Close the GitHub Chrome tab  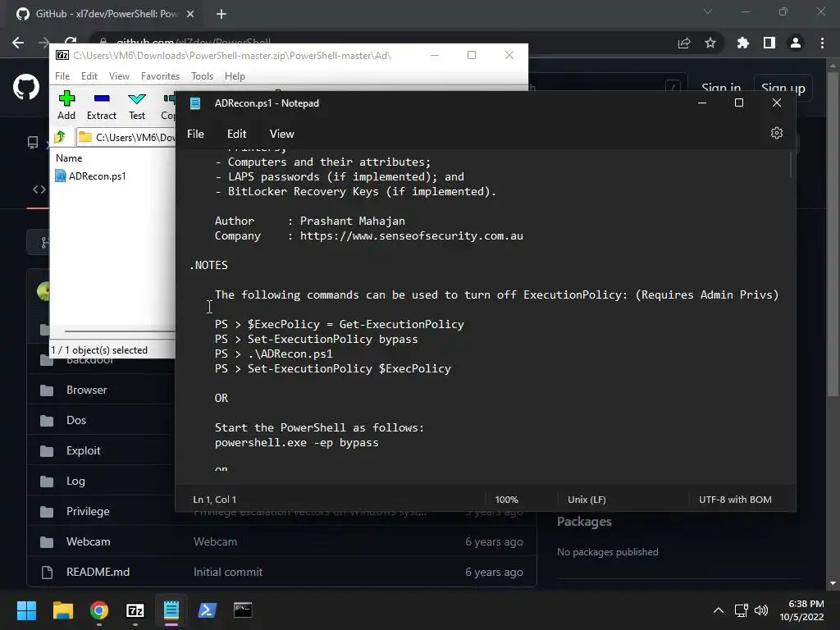click(190, 14)
